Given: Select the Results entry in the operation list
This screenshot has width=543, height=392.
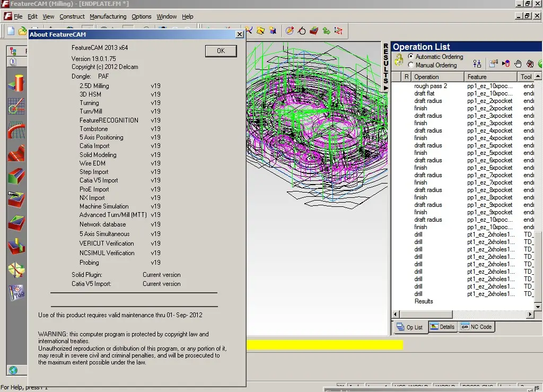Looking at the screenshot, I should (424, 301).
